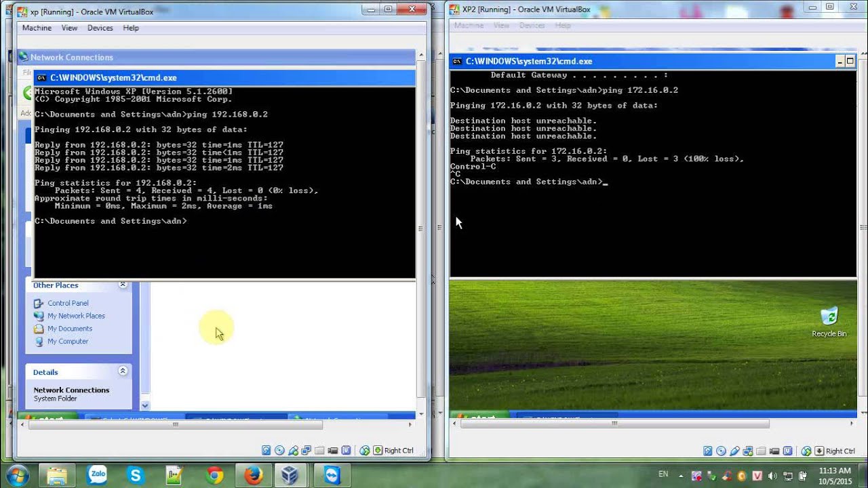Screen dimensions: 868x488
Task: Switch to VirtualBox on host taskbar
Action: pos(292,476)
